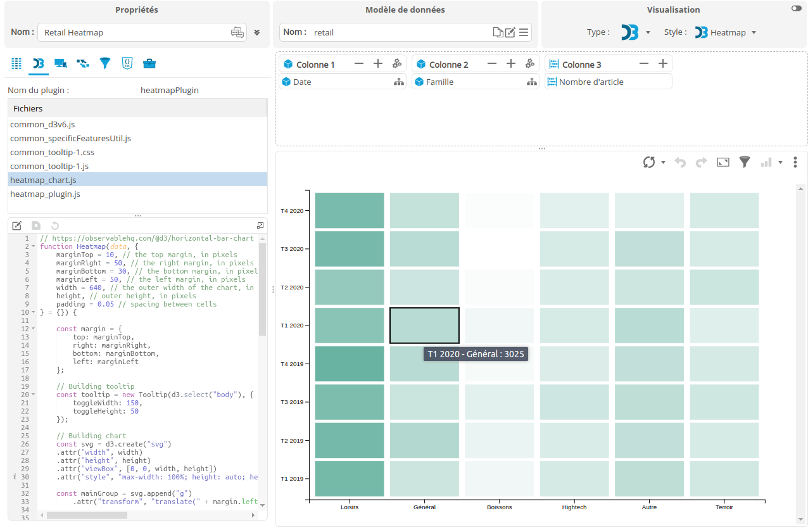Image resolution: width=808 pixels, height=532 pixels.
Task: Click the plus icon on Colonne 2
Action: pos(511,64)
